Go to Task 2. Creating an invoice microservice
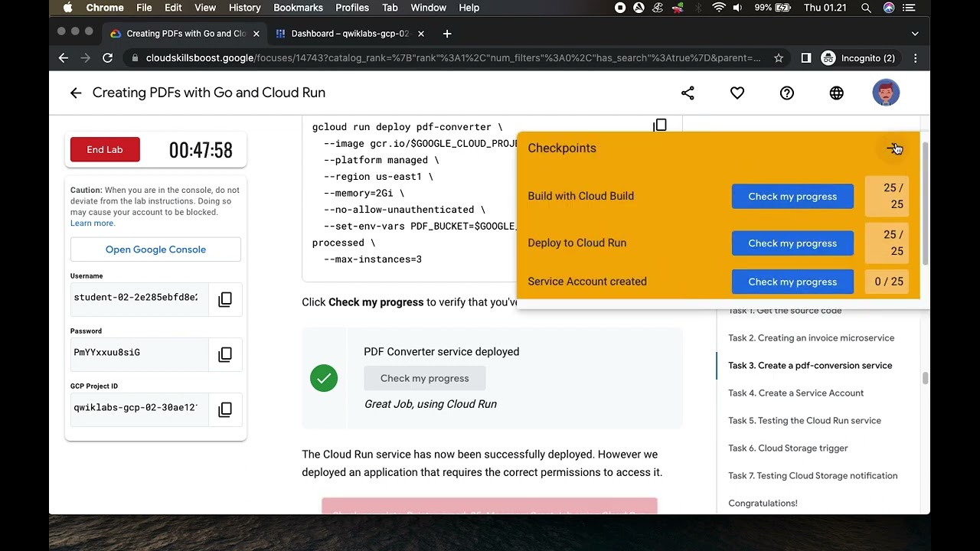This screenshot has height=551, width=980. coord(812,337)
